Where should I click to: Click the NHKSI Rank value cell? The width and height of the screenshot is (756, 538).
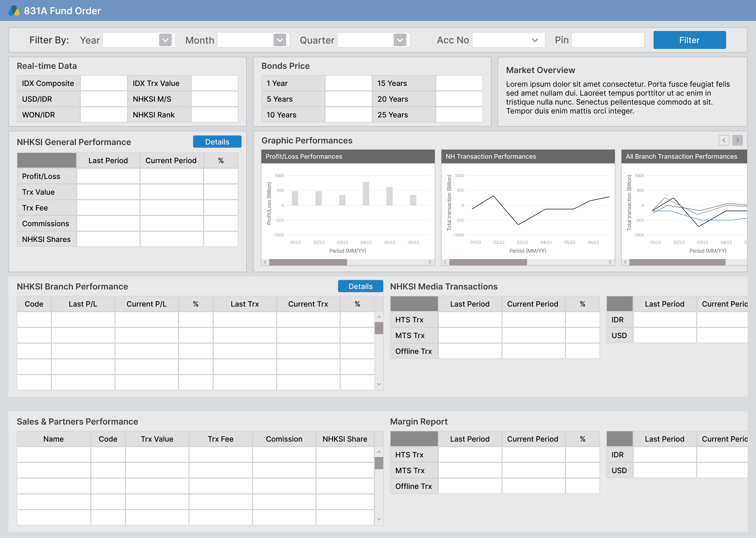coord(214,115)
